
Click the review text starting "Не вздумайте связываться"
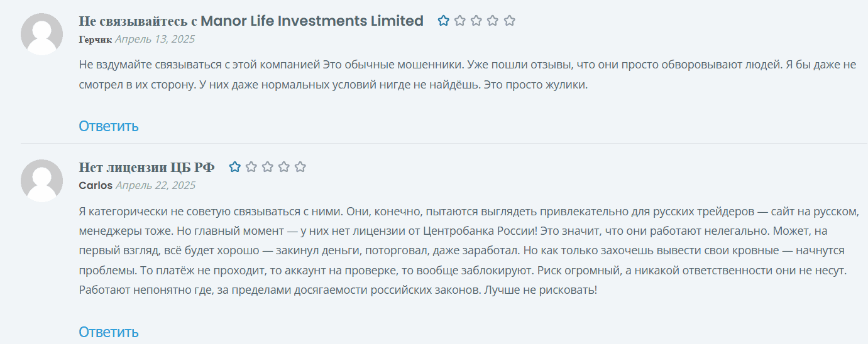(333, 74)
